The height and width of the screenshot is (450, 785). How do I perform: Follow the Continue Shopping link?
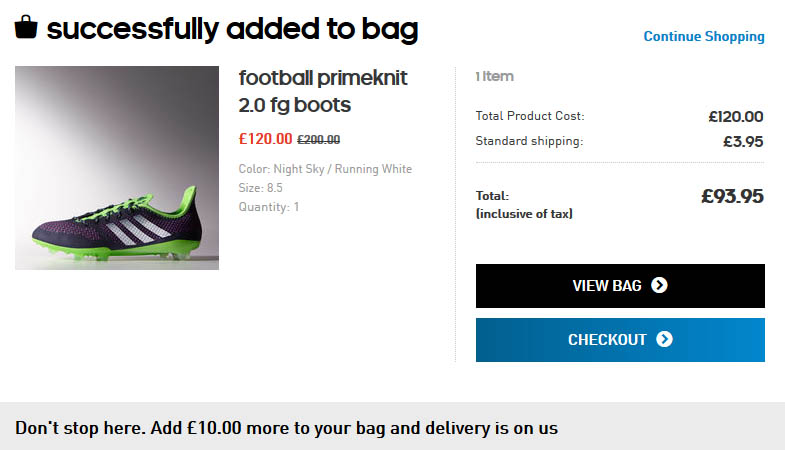704,37
